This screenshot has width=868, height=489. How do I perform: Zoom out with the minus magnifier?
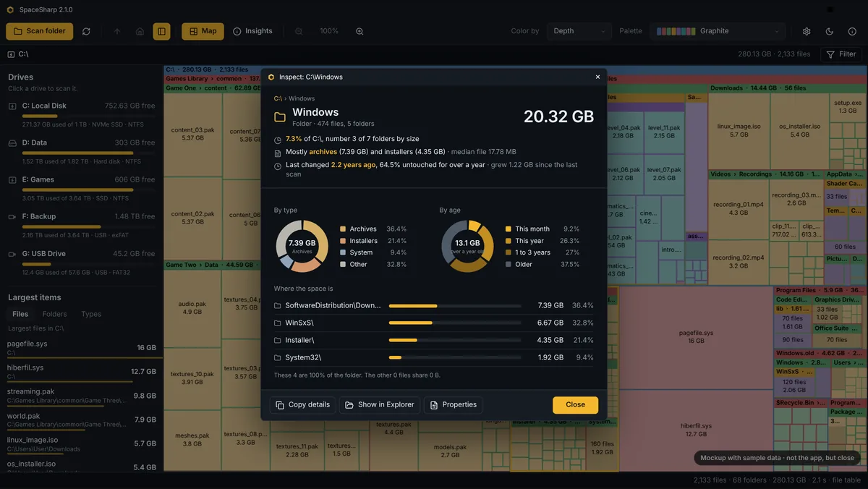click(299, 31)
